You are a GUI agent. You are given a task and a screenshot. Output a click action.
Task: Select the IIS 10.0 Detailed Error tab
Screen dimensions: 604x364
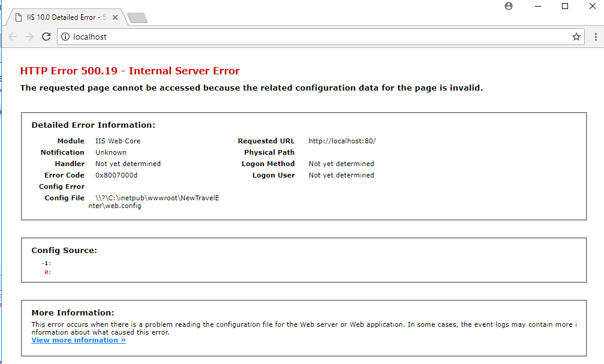click(x=66, y=17)
